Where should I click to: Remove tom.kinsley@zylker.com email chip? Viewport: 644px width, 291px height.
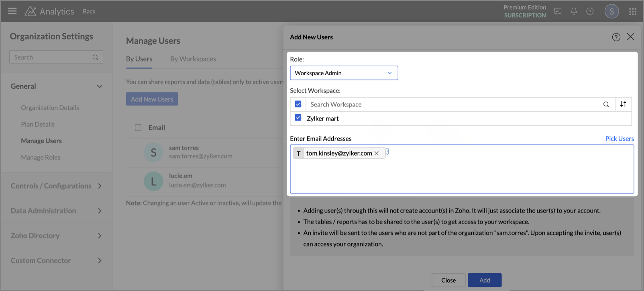click(377, 153)
